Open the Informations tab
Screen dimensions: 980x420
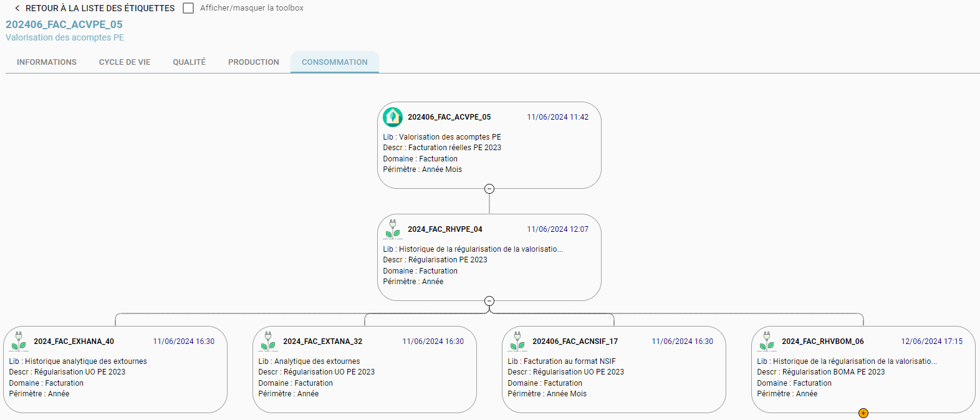pyautogui.click(x=47, y=62)
